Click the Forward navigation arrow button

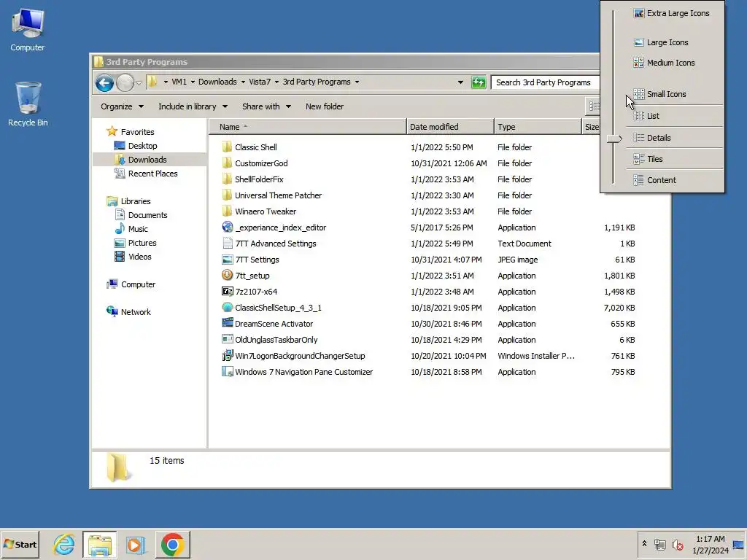click(x=125, y=83)
